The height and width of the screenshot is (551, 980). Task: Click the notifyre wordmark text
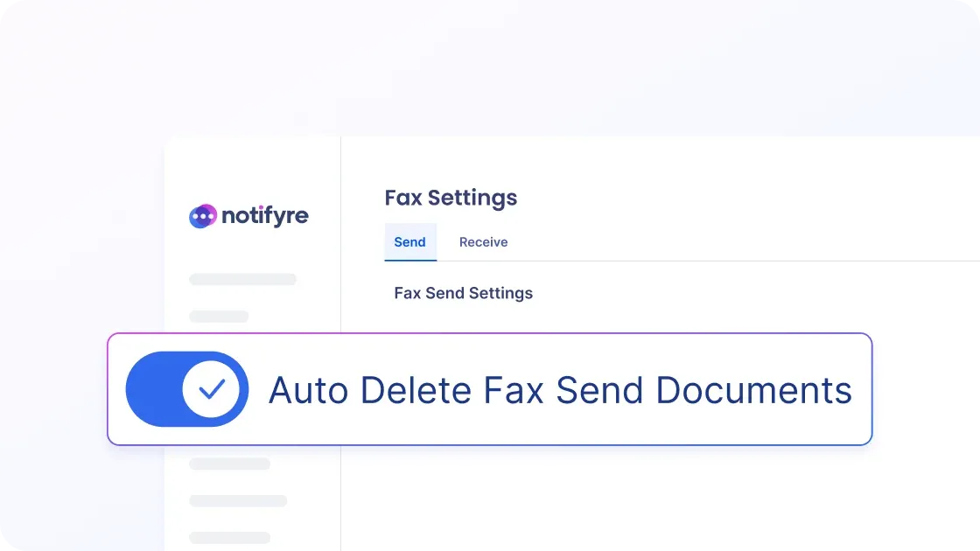tap(264, 216)
